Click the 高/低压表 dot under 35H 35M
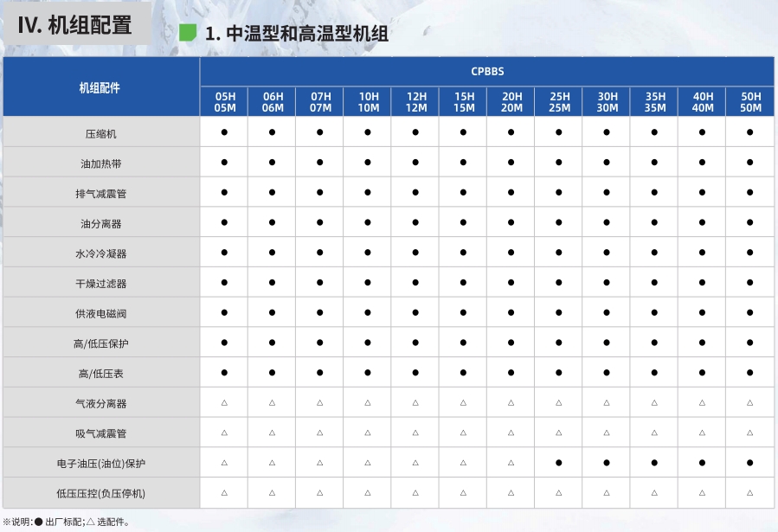This screenshot has width=778, height=532. click(x=654, y=372)
